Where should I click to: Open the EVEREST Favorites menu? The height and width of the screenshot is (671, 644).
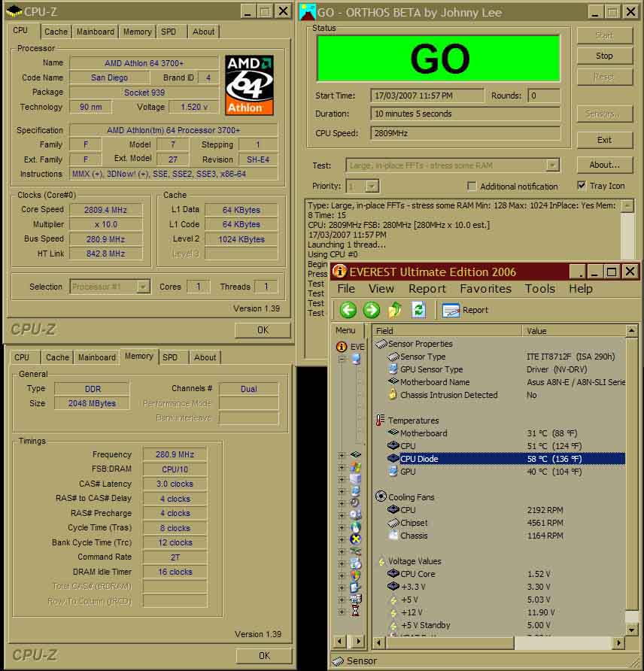tap(485, 288)
